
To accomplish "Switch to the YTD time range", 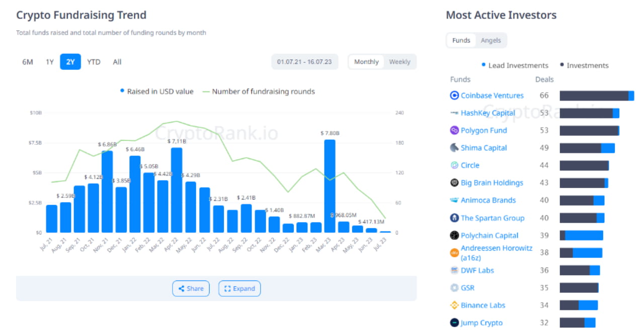I will (94, 61).
